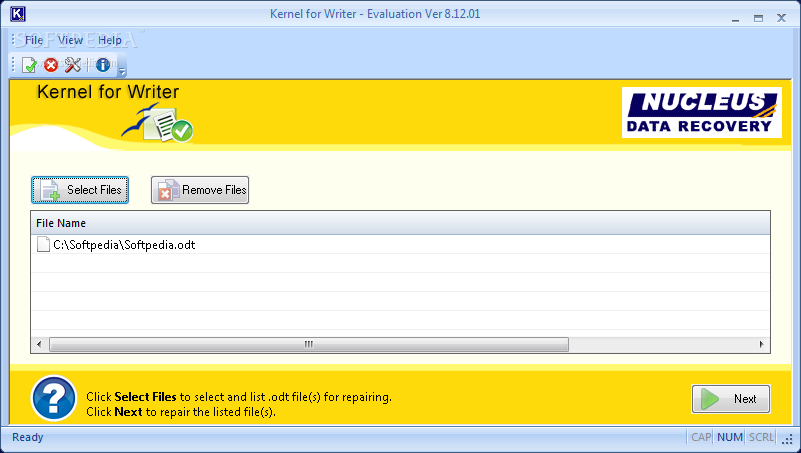Open the Help menu
Image resolution: width=801 pixels, height=453 pixels.
(110, 40)
